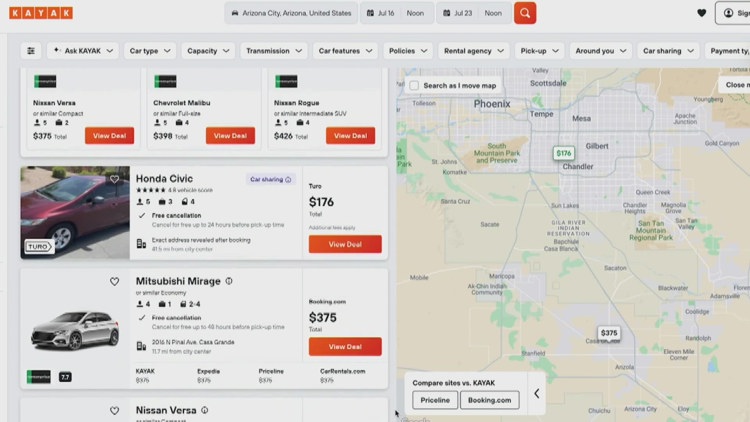Open info icon next to Mitsubishi Mirage

click(x=229, y=281)
